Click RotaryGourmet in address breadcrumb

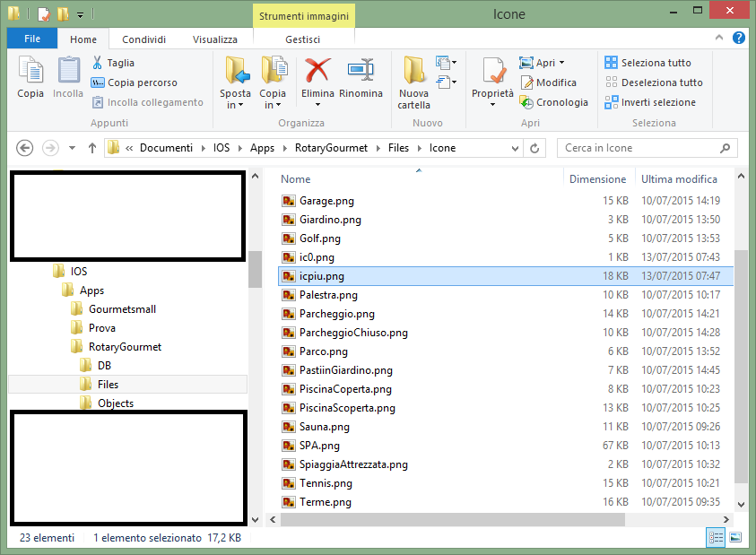pyautogui.click(x=331, y=148)
